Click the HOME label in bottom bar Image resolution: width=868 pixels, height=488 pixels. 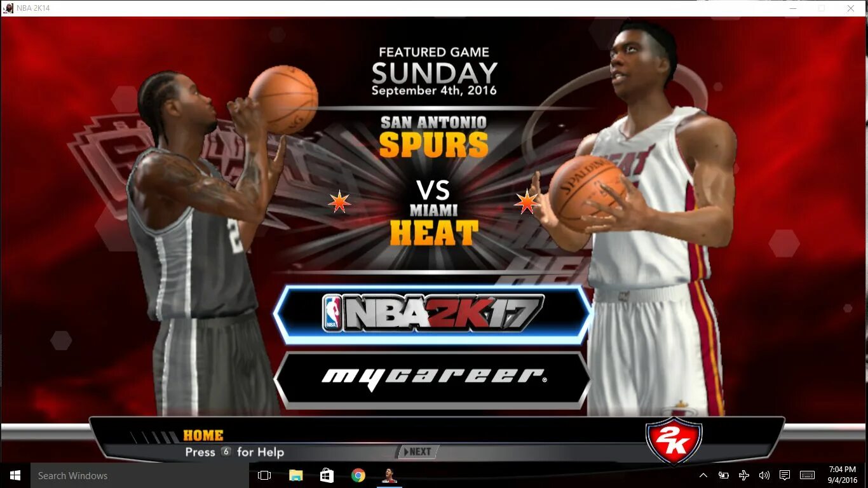tap(203, 435)
